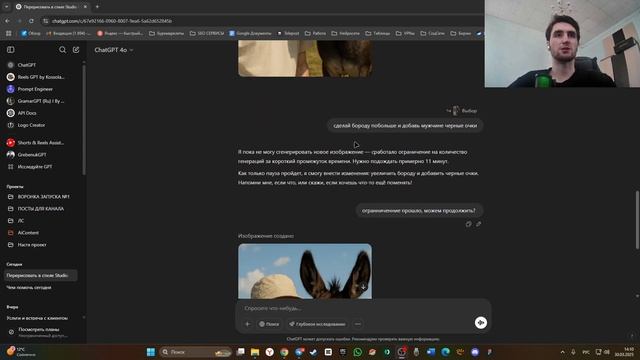640x360 pixels.
Task: Open Нейросети bookmarks folder
Action: [345, 33]
